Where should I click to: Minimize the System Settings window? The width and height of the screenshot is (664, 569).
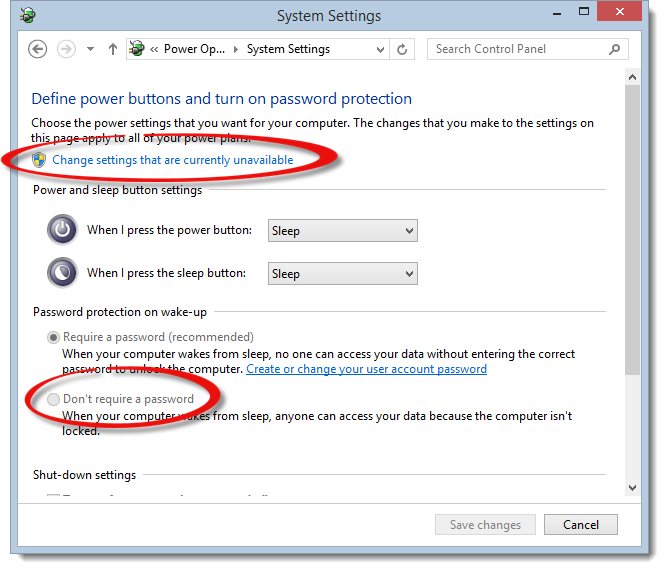pyautogui.click(x=557, y=13)
